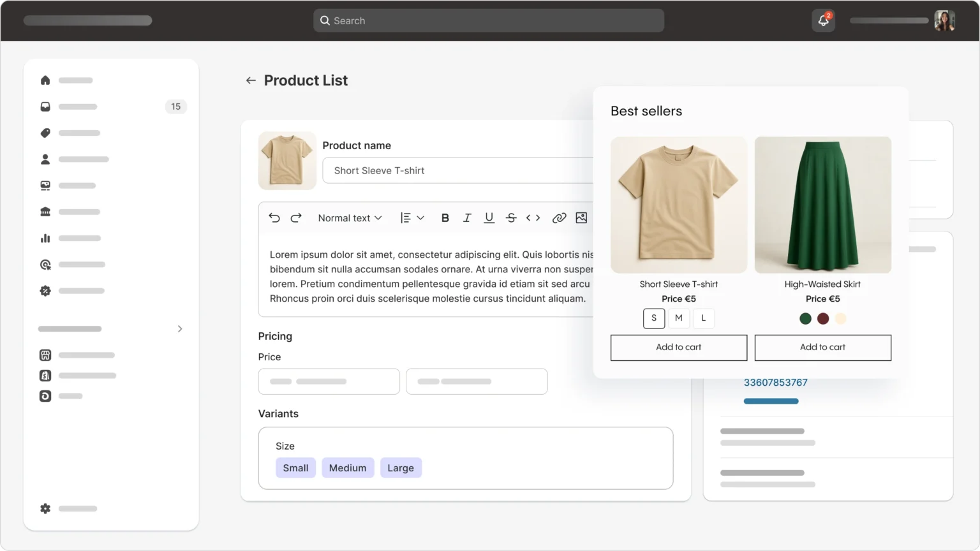Open the text alignment dropdown

tap(412, 218)
